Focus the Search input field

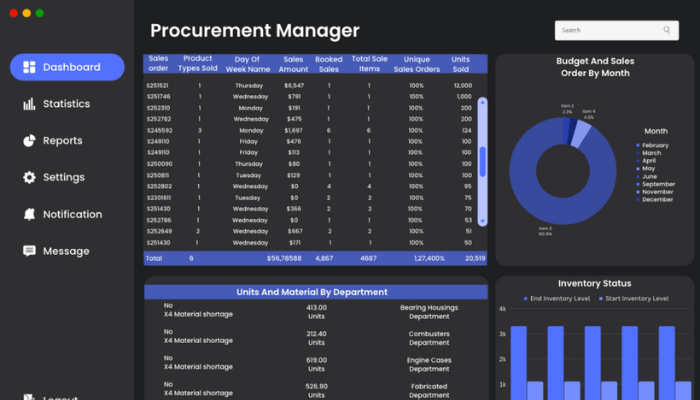(606, 31)
